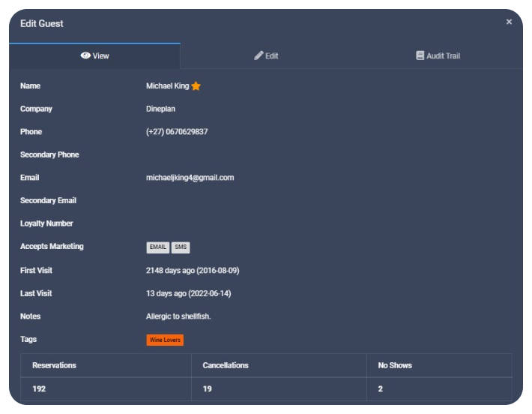Select the View tab
532x414 pixels.
tap(94, 56)
